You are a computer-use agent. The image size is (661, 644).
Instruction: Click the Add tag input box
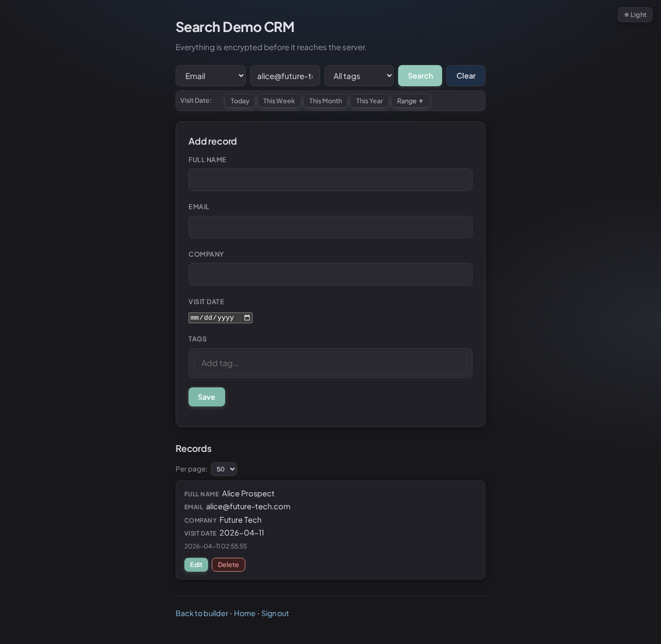pyautogui.click(x=330, y=363)
